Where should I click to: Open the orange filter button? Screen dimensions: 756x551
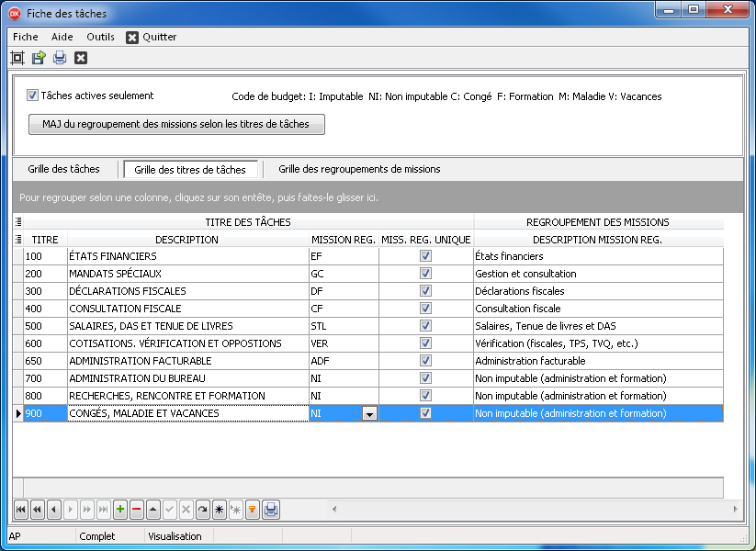tap(253, 510)
